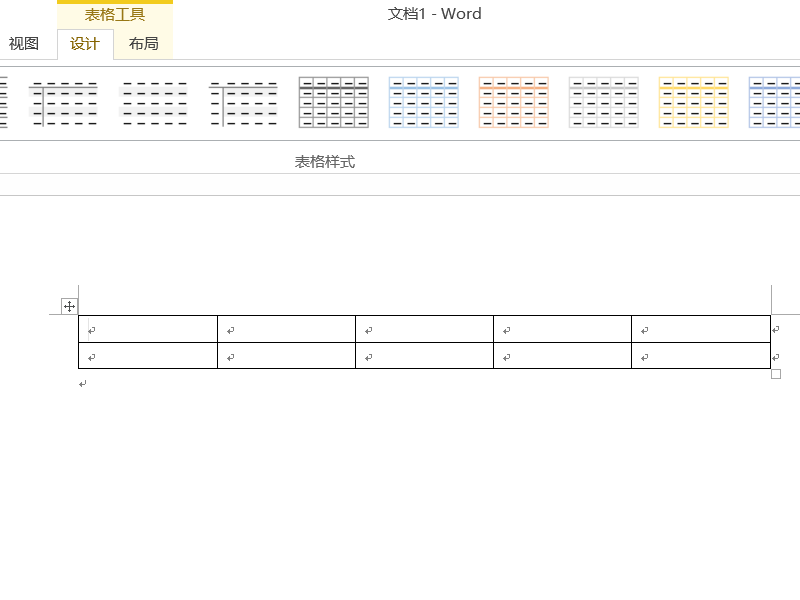This screenshot has height=600, width=800.
Task: Click the 表格样式 group label
Action: coord(324,162)
